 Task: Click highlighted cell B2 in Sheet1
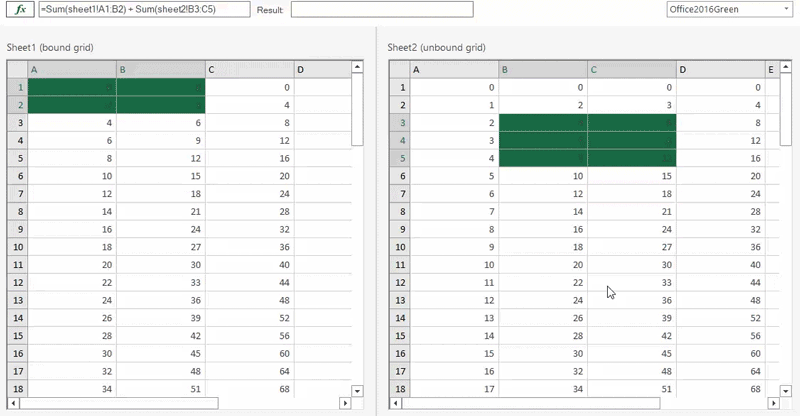(161, 105)
